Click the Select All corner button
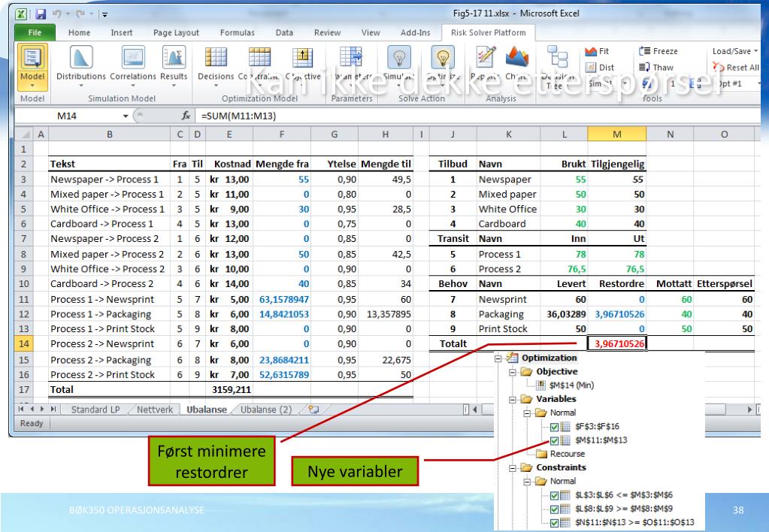Viewport: 769px width, 532px height. (23, 134)
